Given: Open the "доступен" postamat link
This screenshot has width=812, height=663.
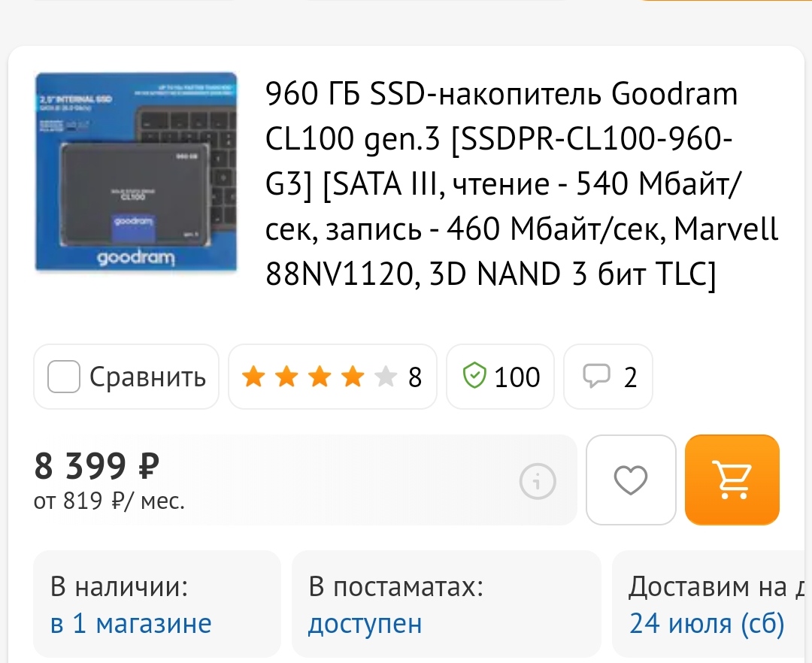Looking at the screenshot, I should coord(365,623).
